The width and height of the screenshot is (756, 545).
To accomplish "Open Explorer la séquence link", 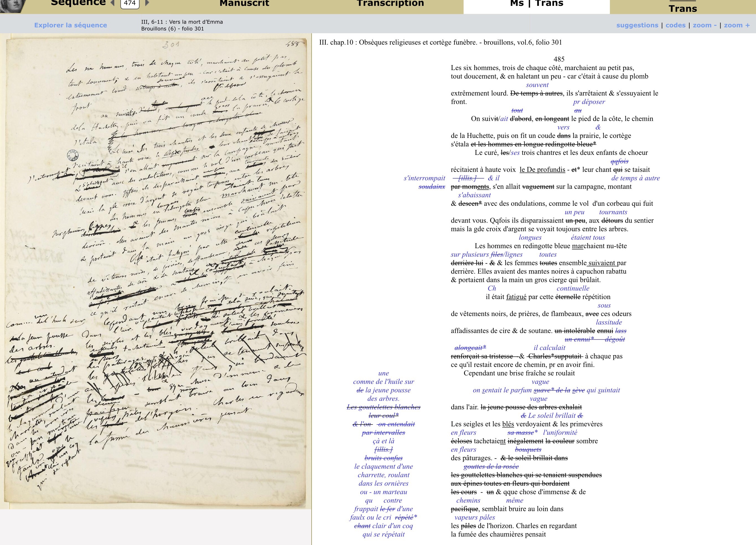I will tap(71, 25).
